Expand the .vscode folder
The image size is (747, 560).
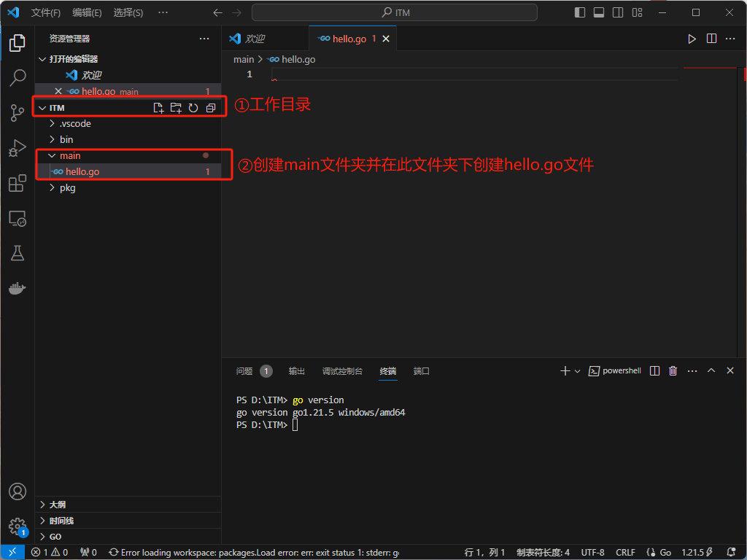click(52, 124)
